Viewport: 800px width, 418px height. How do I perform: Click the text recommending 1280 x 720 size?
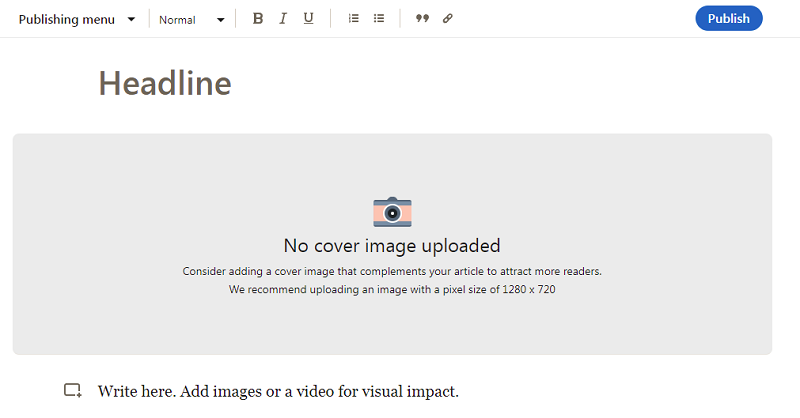pyautogui.click(x=392, y=289)
